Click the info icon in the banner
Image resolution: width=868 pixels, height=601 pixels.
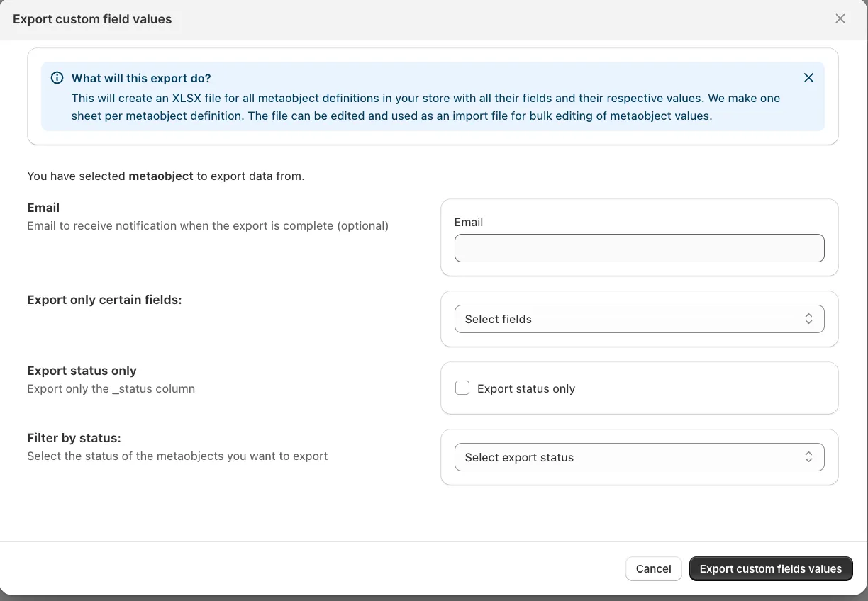tap(57, 78)
